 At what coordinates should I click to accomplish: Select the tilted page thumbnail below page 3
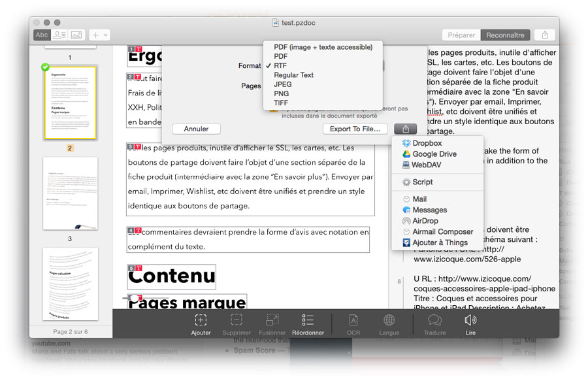pyautogui.click(x=70, y=284)
